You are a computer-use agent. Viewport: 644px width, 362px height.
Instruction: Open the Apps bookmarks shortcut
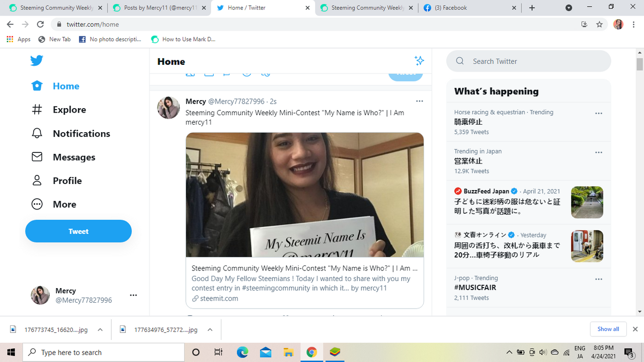point(18,39)
